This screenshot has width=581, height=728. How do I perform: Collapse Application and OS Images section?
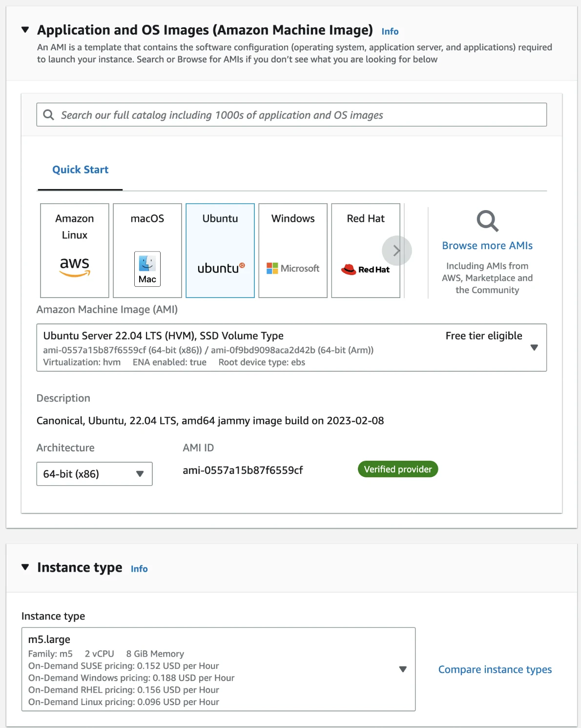click(25, 30)
